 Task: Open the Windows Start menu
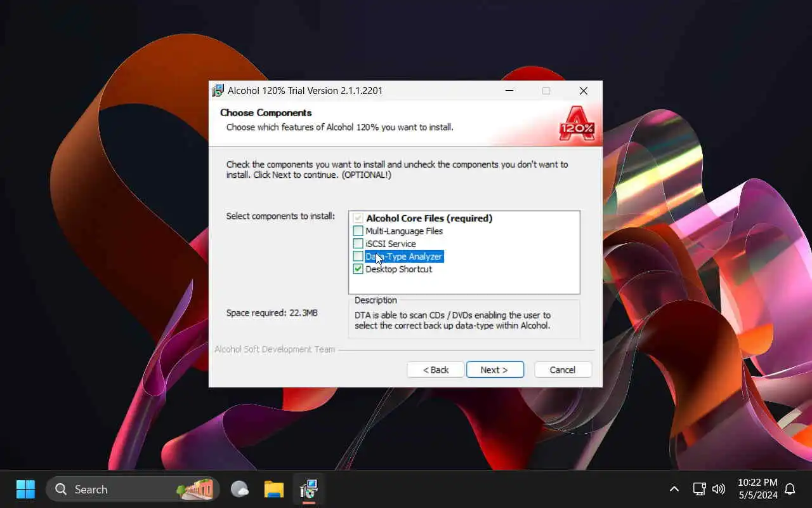(25, 489)
